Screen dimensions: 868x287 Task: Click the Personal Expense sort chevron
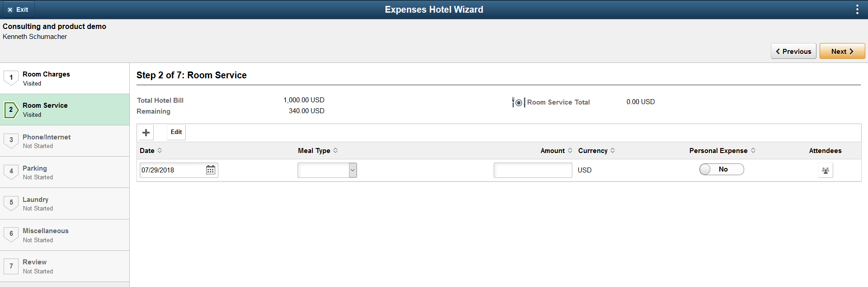753,150
